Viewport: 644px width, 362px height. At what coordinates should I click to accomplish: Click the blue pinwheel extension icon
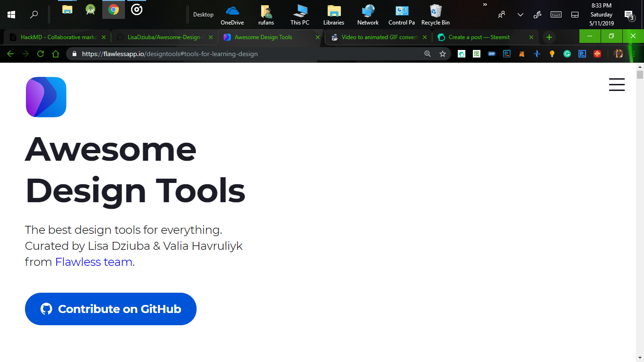[x=537, y=54]
